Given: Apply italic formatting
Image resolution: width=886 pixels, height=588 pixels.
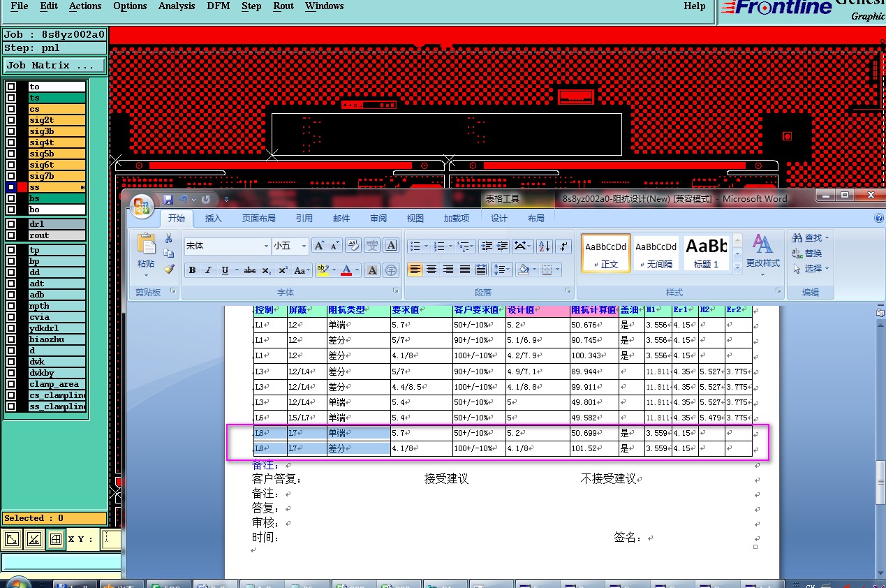Looking at the screenshot, I should [x=209, y=270].
